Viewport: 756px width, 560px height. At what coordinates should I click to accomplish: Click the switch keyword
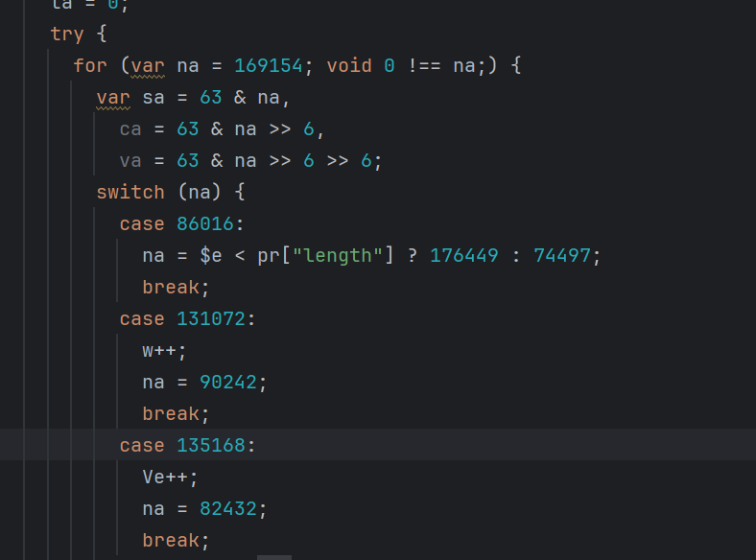pos(130,193)
